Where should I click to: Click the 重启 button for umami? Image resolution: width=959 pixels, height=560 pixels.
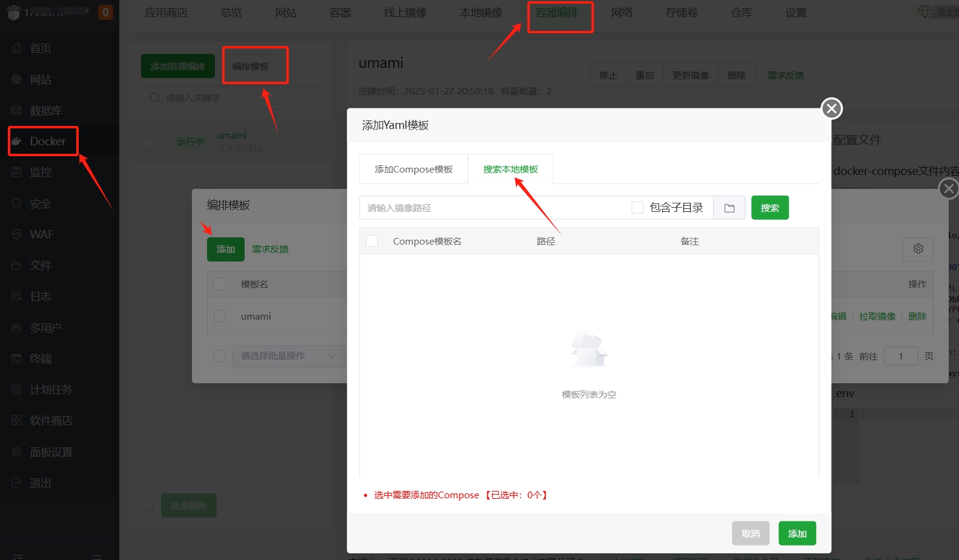(645, 76)
